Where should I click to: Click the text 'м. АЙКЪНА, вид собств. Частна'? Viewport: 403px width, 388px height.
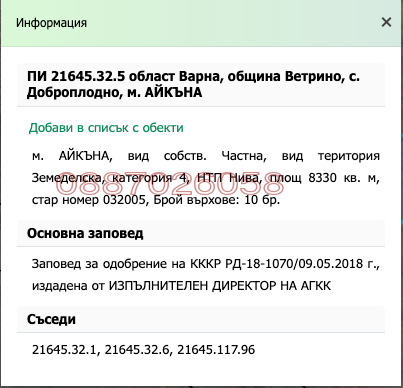tap(149, 156)
